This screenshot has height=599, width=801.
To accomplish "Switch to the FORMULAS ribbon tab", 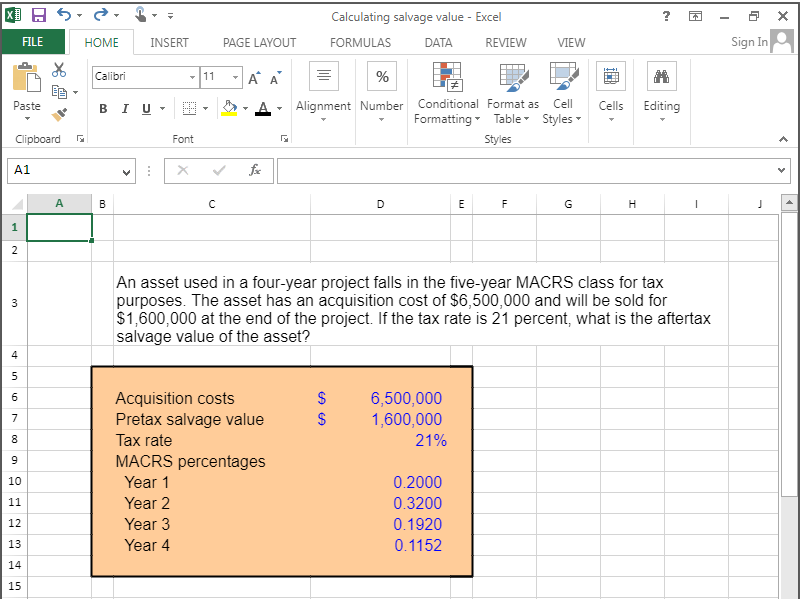I will click(x=360, y=42).
